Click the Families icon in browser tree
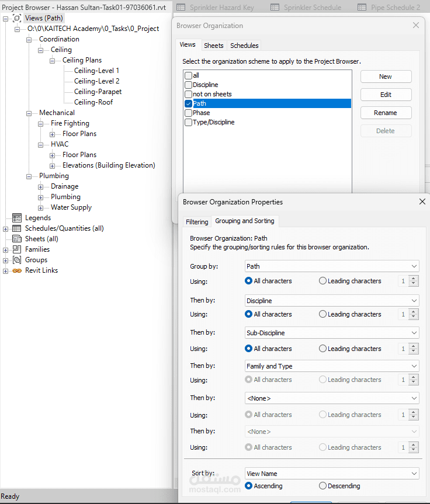Screen dimensions: 430x504 [x=17, y=249]
